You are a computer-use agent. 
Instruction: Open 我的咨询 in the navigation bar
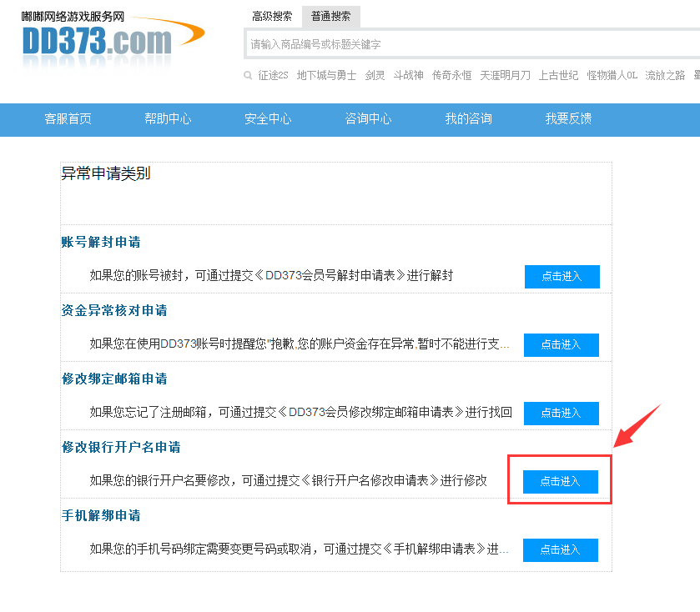(468, 118)
